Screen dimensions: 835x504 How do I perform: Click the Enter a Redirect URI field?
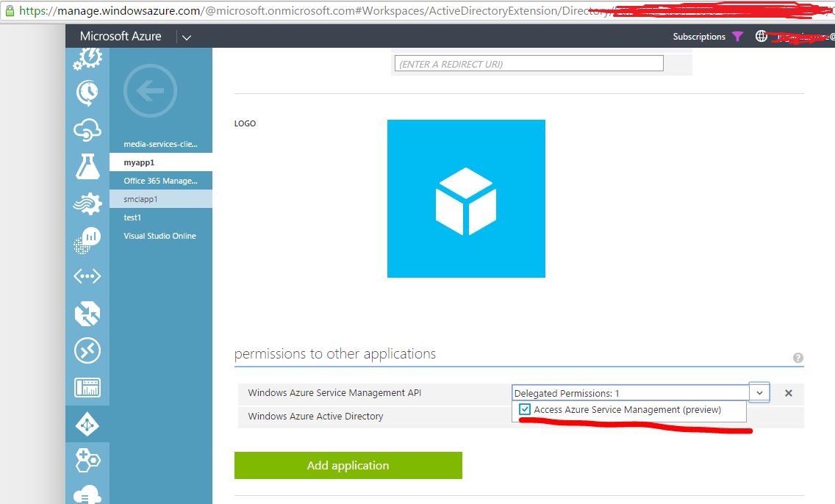point(528,64)
